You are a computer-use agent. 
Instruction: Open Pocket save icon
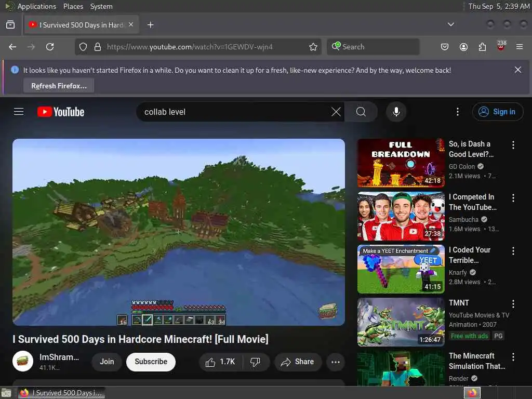point(445,47)
